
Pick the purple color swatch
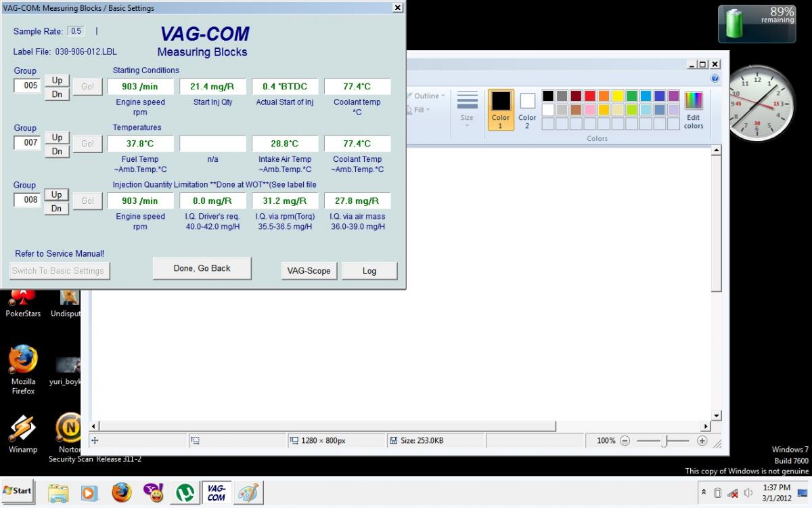(x=673, y=96)
